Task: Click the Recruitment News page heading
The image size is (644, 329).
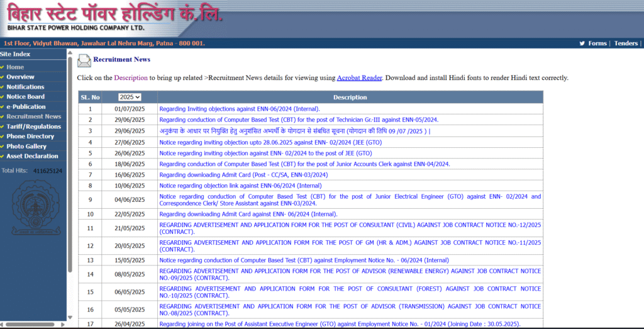Action: coord(121,60)
